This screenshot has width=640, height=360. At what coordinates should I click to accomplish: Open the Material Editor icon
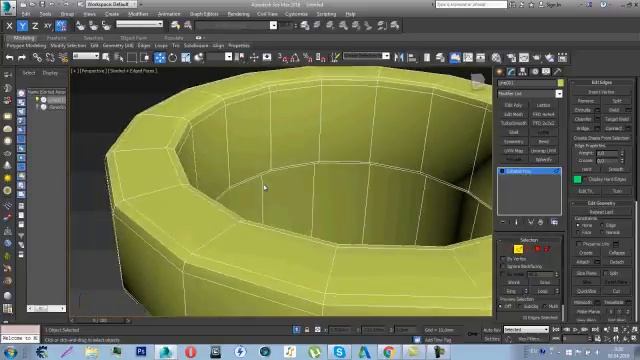coord(496,58)
